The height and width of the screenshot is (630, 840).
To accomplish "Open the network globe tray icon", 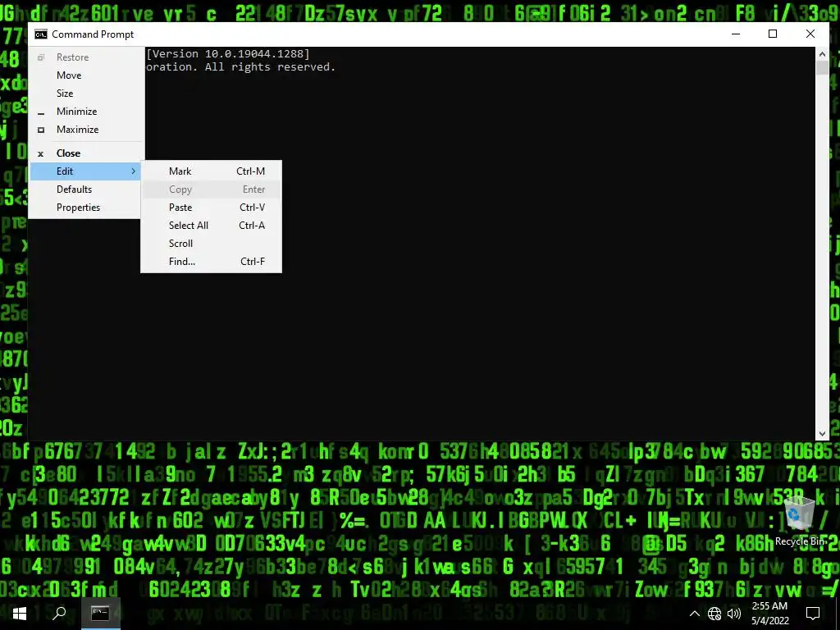I will pos(714,614).
